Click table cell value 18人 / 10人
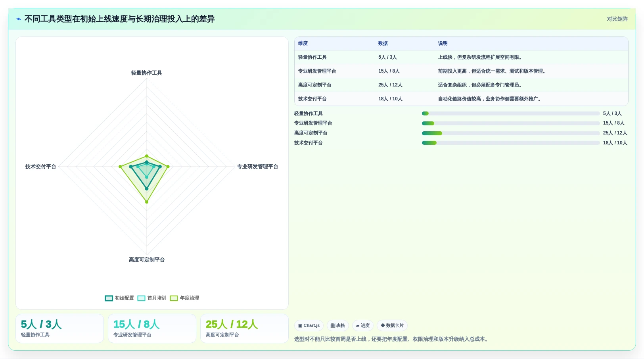The image size is (644, 359). tap(390, 99)
